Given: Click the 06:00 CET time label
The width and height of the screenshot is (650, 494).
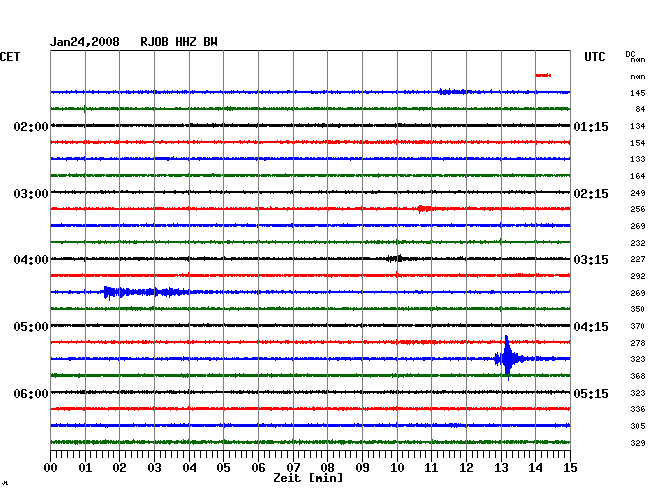Looking at the screenshot, I should tap(31, 393).
